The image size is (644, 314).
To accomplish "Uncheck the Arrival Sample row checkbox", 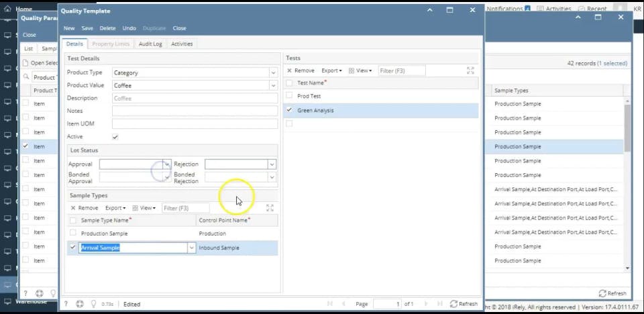I will click(x=72, y=247).
